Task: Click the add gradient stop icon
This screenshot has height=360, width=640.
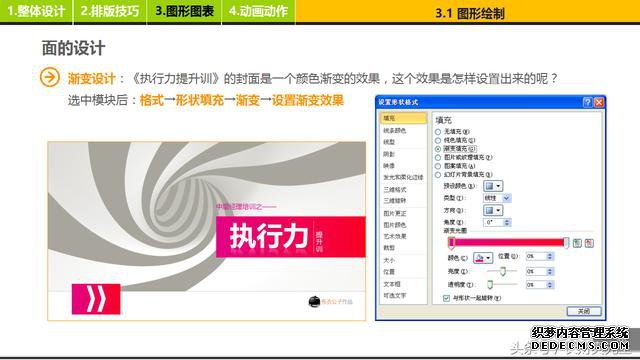Action: (x=577, y=243)
